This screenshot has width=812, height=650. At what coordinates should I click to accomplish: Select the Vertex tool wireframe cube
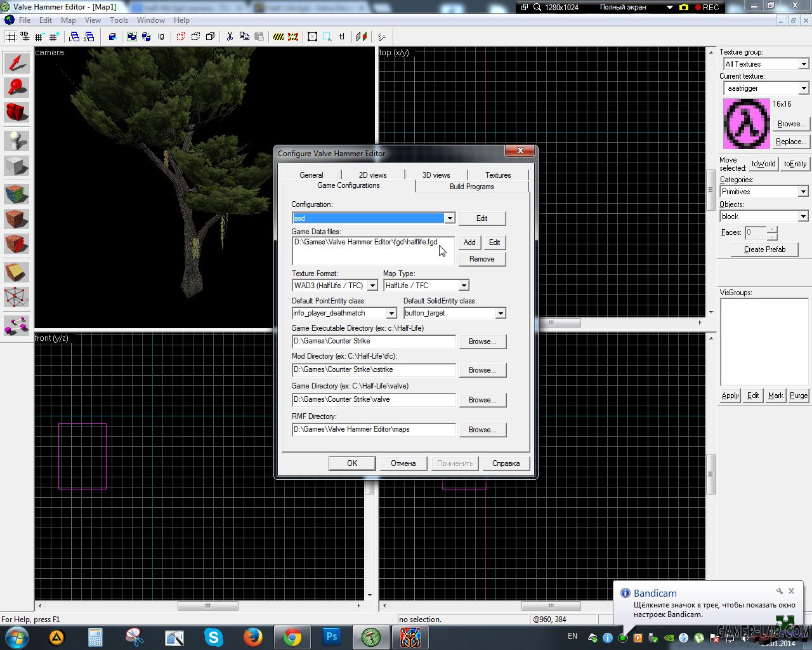pos(16,297)
